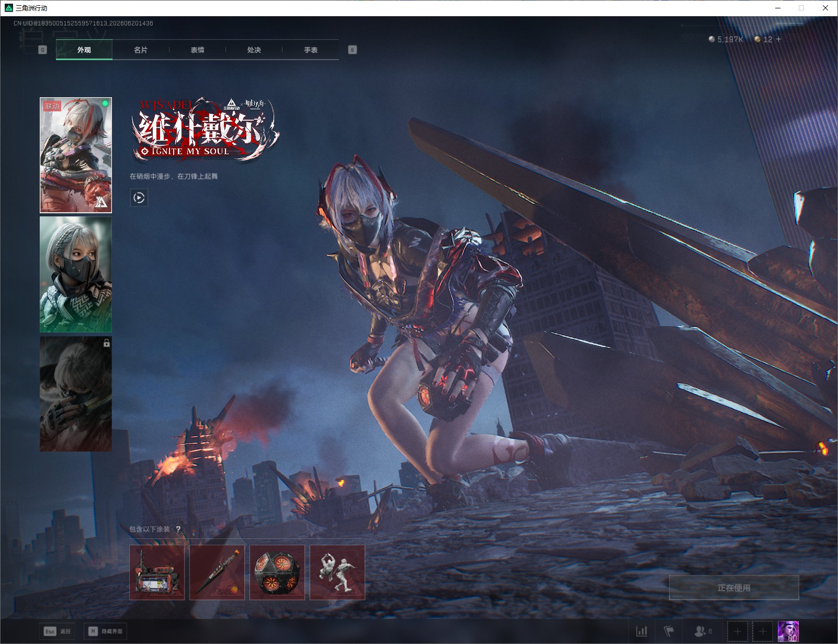
Task: Click the 维什戴尔 skin title logo
Action: (x=205, y=129)
